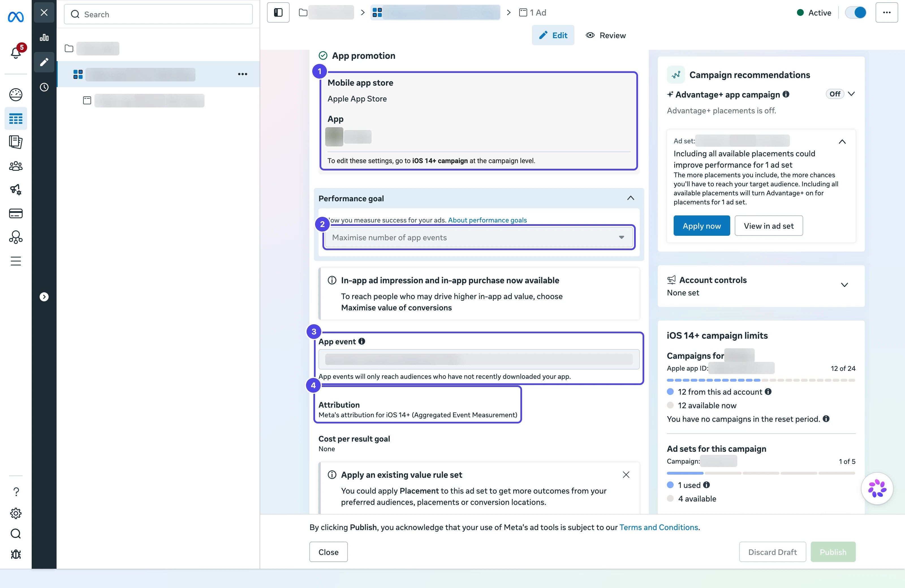Close the editing panel with X
905x588 pixels.
point(44,12)
